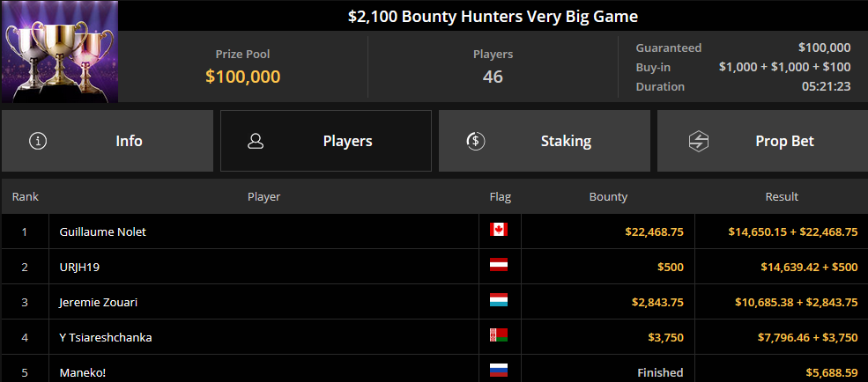Click the Rank column header
This screenshot has width=868, height=382.
tap(26, 197)
